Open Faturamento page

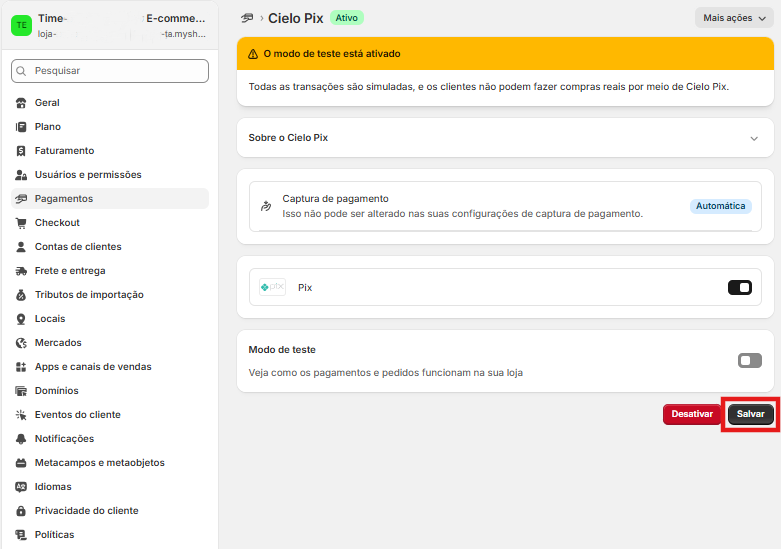(110, 150)
